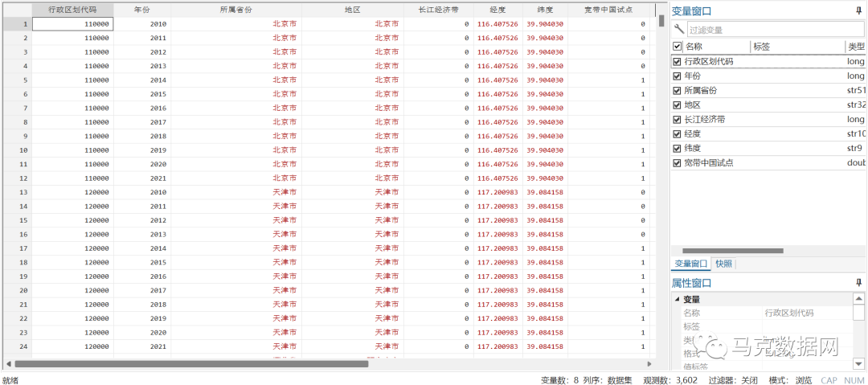
Task: Click the 过滤器: 关闭 status entry
Action: (x=733, y=380)
